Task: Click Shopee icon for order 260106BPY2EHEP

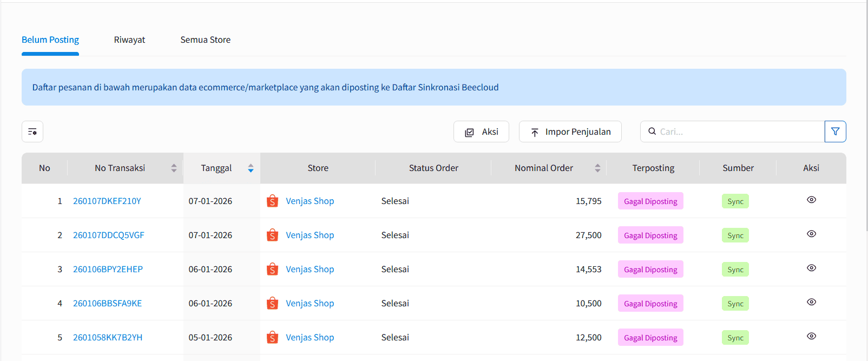Action: (273, 270)
